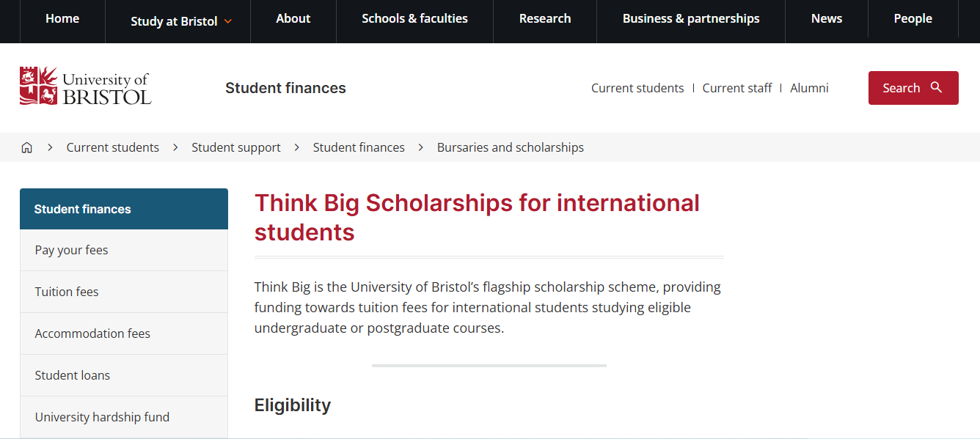Viewport: 980px width, 439px height.
Task: Navigate to the Research section
Action: (x=545, y=18)
